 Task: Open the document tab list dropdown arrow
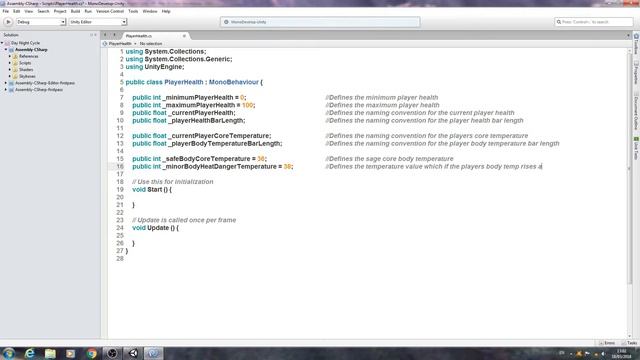(628, 36)
